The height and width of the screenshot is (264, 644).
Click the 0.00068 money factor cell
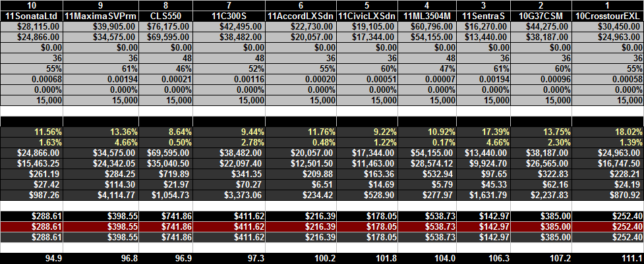tap(31, 79)
